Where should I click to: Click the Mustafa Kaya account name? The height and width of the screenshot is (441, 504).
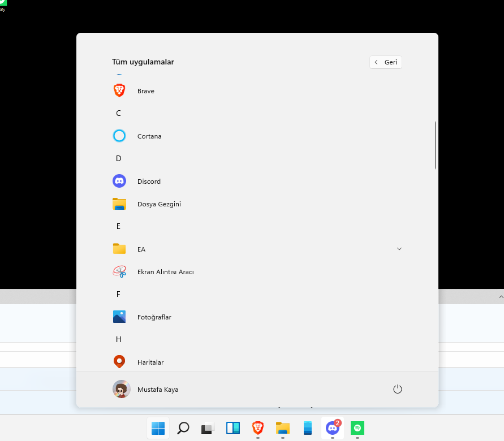(158, 390)
